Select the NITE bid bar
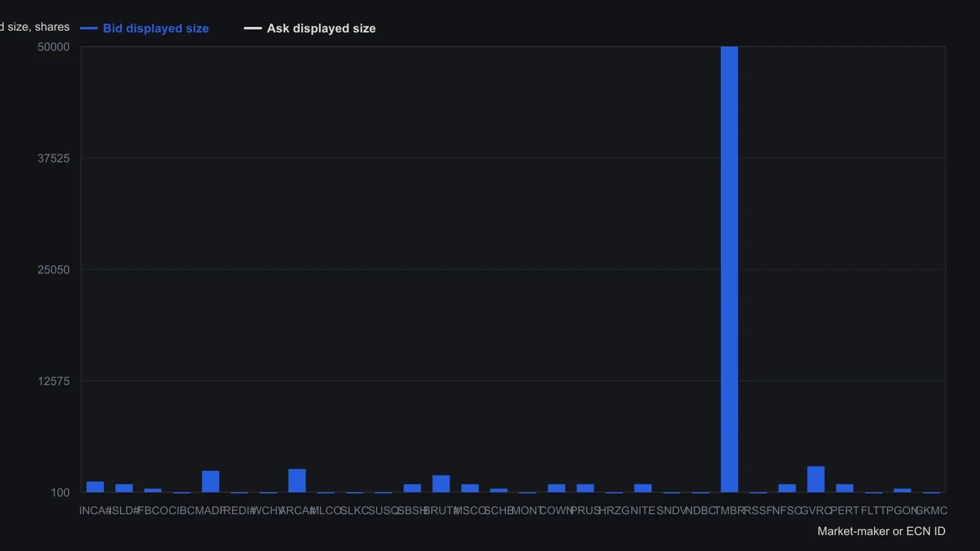 pos(643,488)
